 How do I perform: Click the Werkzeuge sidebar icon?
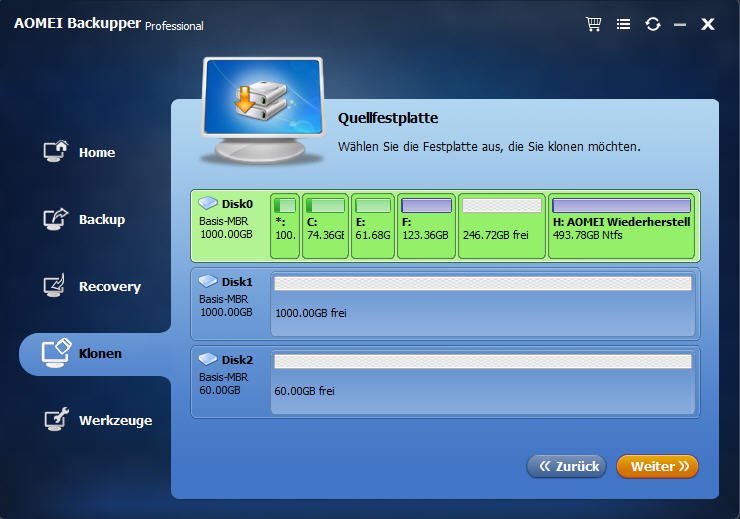57,419
